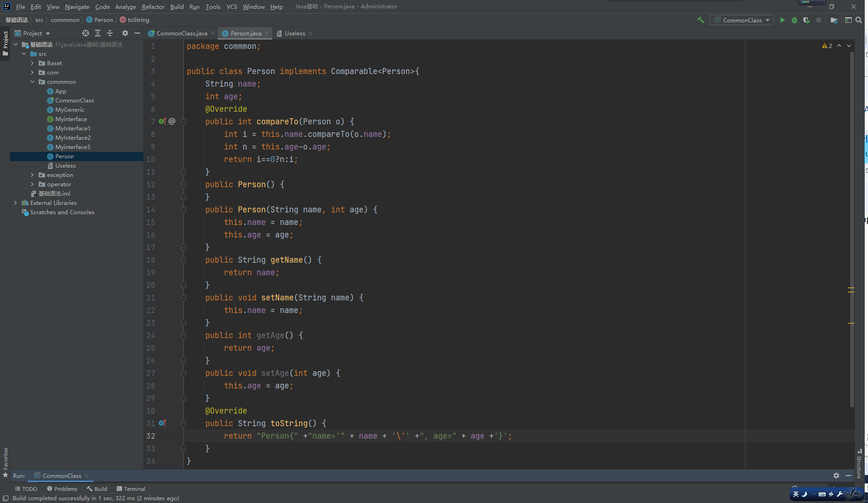Hide the Run tool window
This screenshot has height=503, width=868.
(848, 476)
